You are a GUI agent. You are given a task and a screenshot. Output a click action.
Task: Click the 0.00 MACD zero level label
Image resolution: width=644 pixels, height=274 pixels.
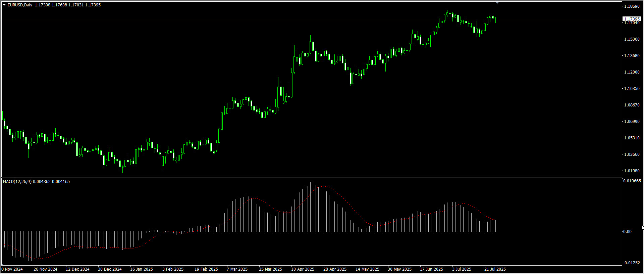click(x=627, y=232)
